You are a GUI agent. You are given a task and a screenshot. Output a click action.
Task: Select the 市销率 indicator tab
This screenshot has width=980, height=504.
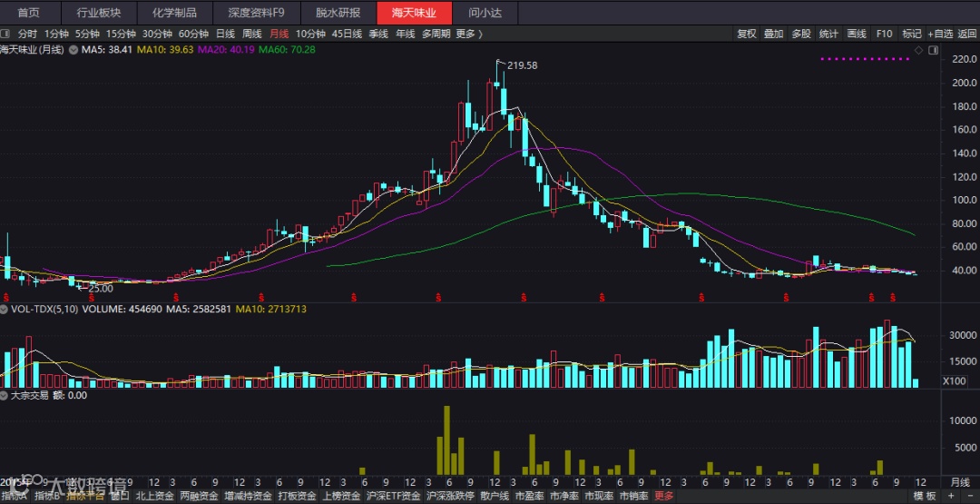click(633, 497)
